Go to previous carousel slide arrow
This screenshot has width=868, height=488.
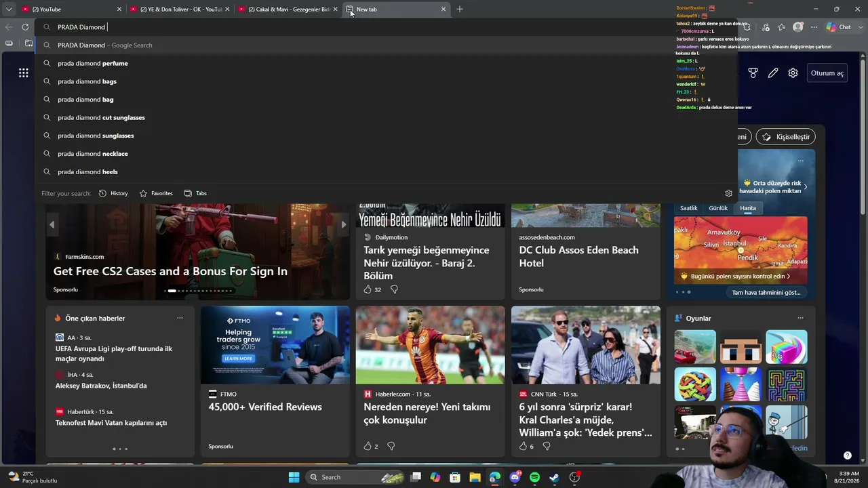(52, 224)
